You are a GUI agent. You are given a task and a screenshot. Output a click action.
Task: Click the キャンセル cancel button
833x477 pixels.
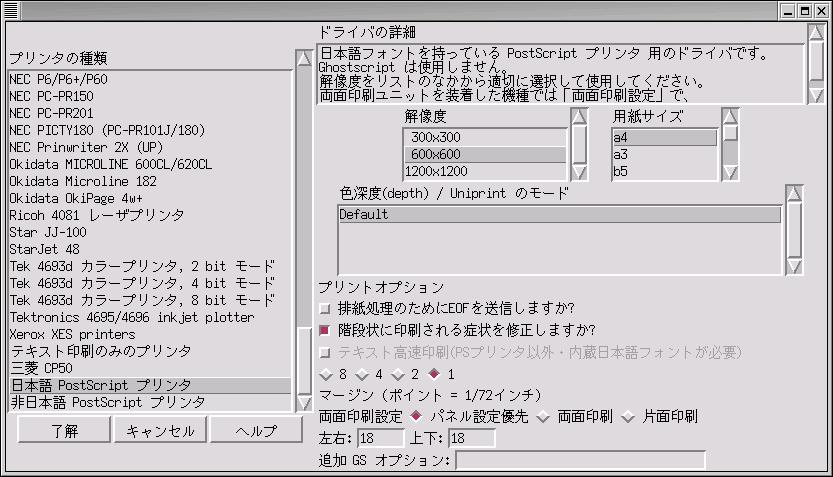[160, 430]
